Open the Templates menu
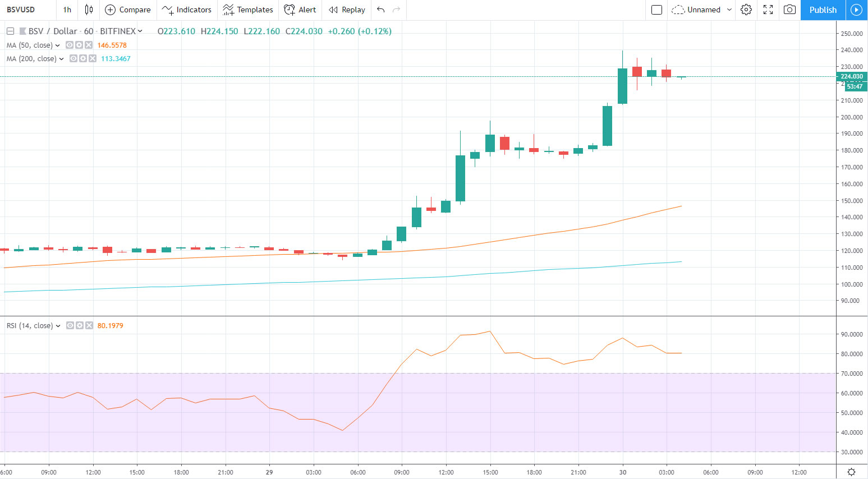This screenshot has width=868, height=479. tap(247, 10)
